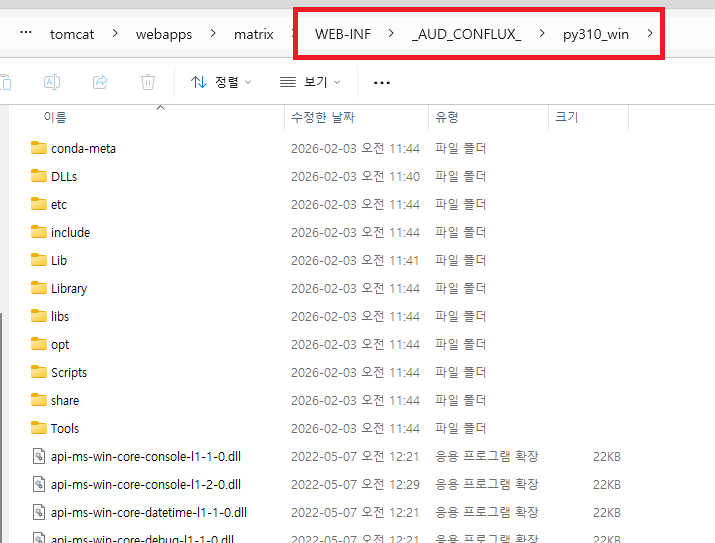Click api-ms-win-core-console-l1-2-0.dll file icon
Viewport: 715px width, 543px height.
[x=39, y=484]
